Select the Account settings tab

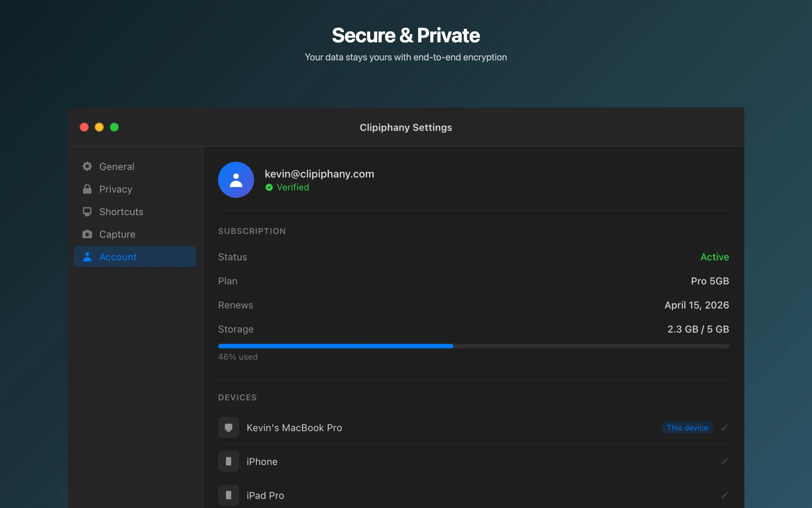point(135,257)
